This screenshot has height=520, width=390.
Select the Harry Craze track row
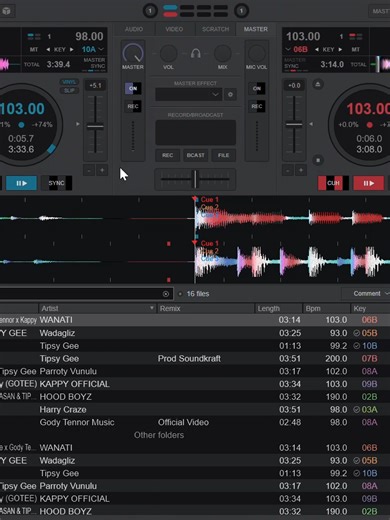pos(195,410)
